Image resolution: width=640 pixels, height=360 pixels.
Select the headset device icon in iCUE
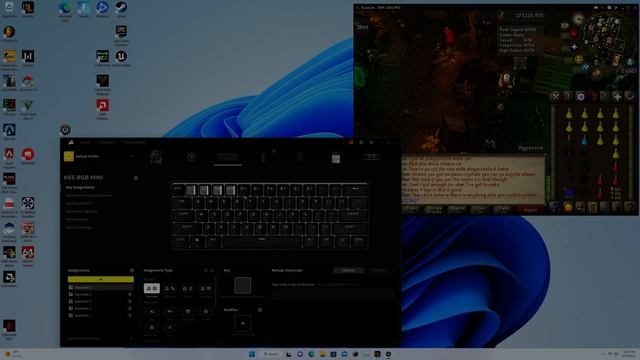[156, 157]
